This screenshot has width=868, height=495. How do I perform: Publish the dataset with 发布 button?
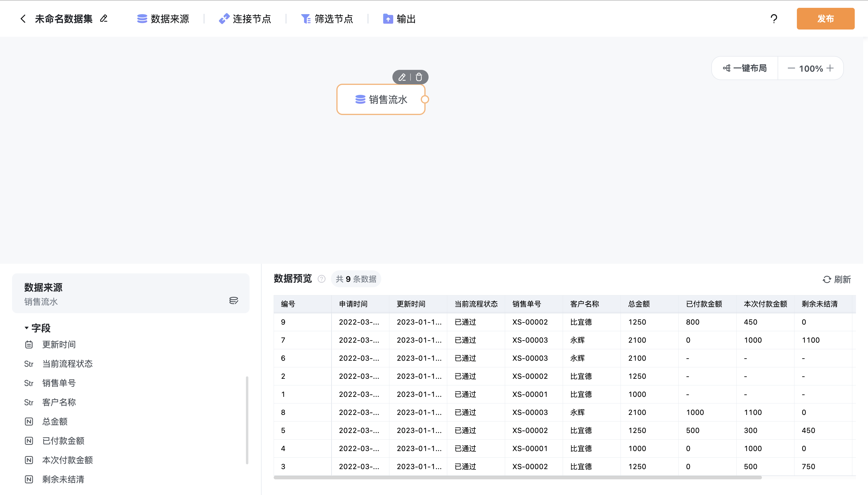(826, 19)
